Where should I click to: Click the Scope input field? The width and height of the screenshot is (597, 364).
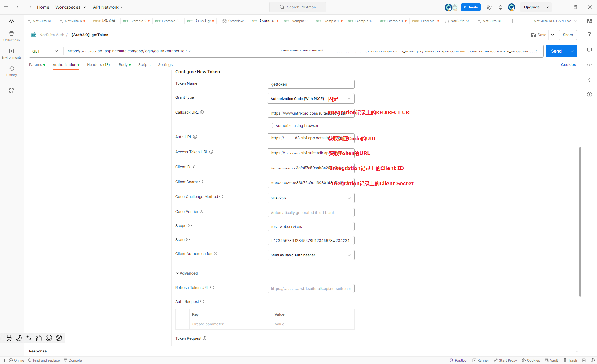[311, 227]
